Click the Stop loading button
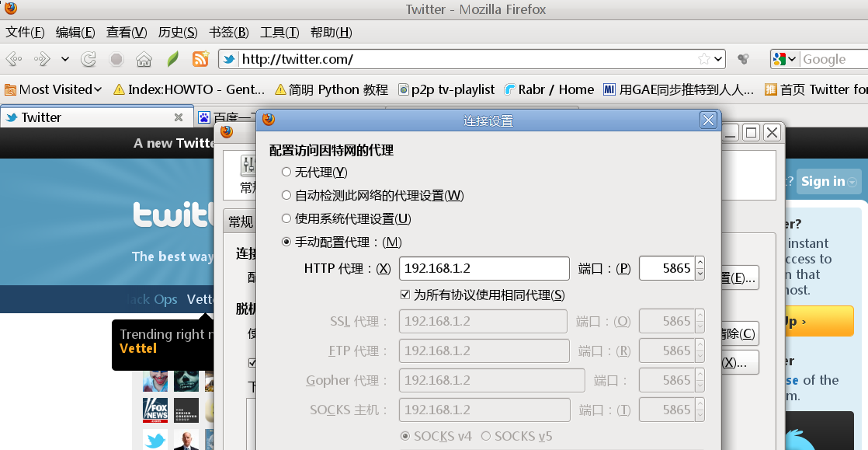Viewport: 868px width, 450px height. (116, 59)
